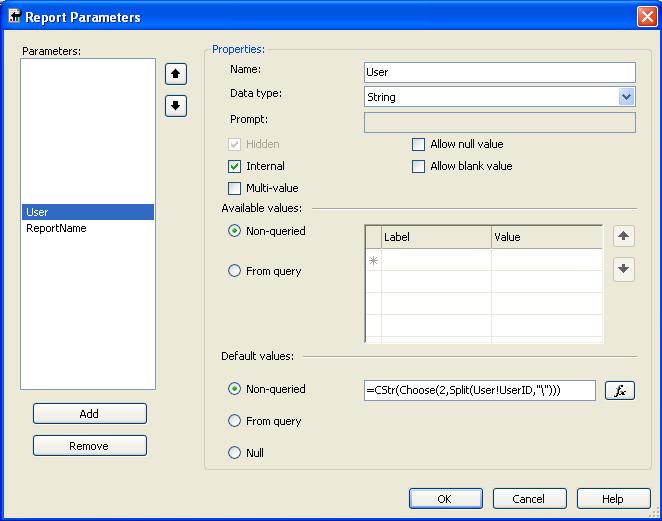Image resolution: width=662 pixels, height=521 pixels.
Task: Click the Remove button
Action: pyautogui.click(x=89, y=446)
